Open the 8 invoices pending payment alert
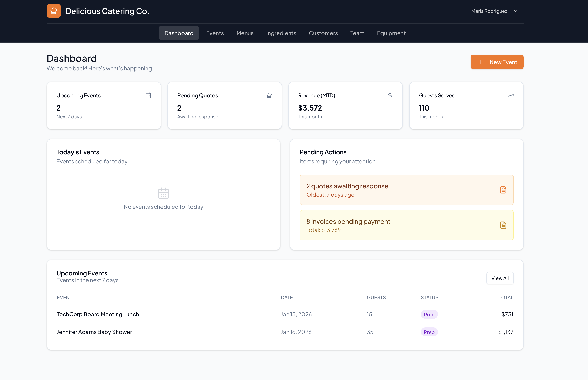 (406, 225)
